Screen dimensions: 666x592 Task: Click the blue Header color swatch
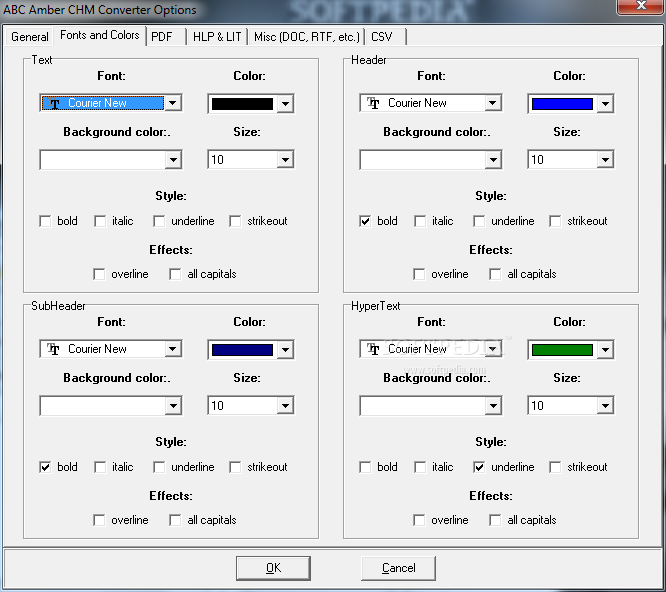coord(562,104)
